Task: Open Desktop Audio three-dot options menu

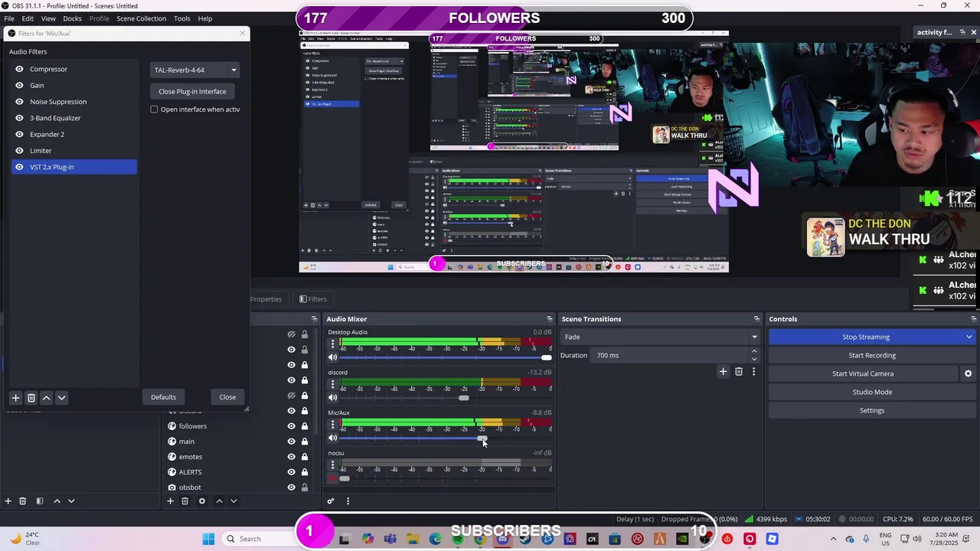Action: pyautogui.click(x=332, y=344)
